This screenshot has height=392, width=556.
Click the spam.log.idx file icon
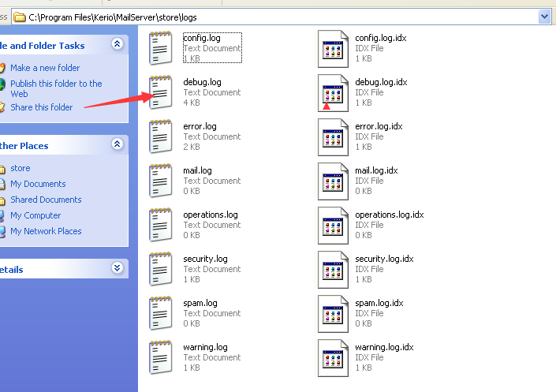(333, 313)
